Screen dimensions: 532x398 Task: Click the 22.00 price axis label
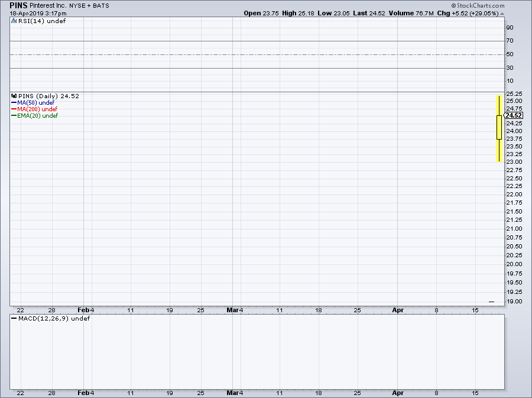coord(514,195)
